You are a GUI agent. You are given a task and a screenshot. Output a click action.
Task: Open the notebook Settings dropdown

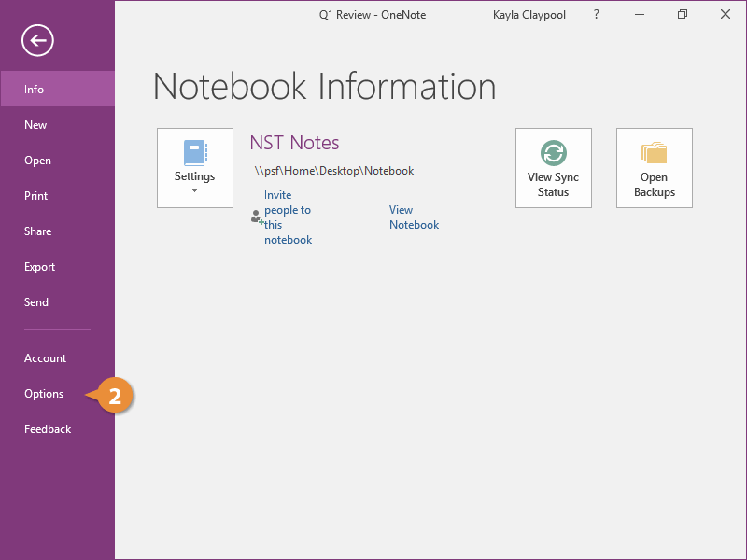click(x=195, y=168)
